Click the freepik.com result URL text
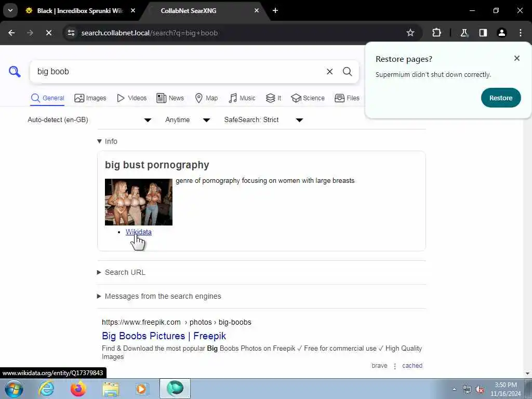 point(177,322)
